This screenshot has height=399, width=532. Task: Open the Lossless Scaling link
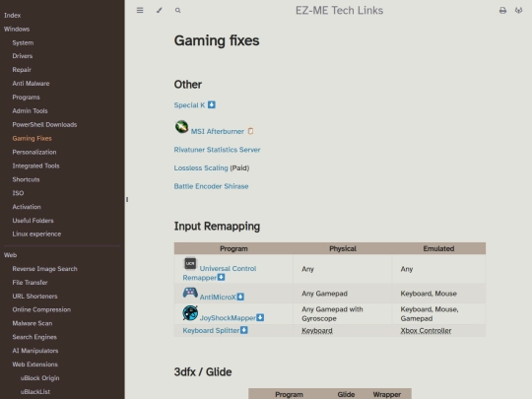tap(201, 167)
